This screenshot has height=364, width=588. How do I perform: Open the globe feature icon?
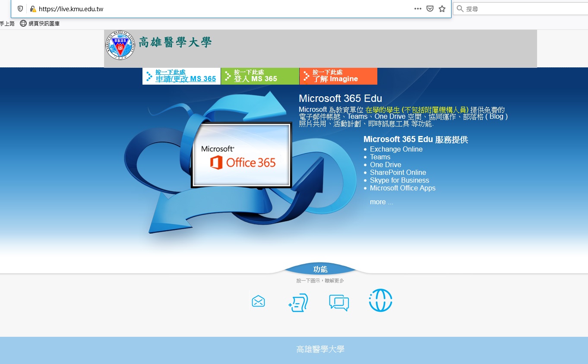tap(380, 300)
